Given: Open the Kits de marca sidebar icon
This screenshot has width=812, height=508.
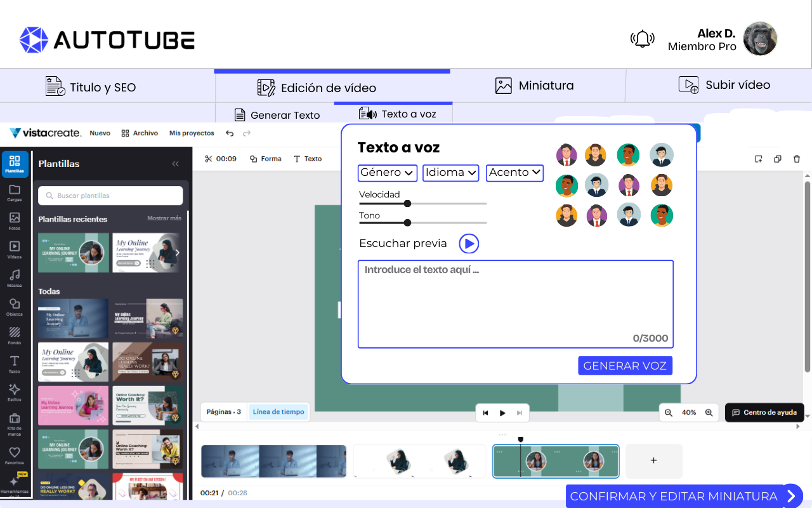Looking at the screenshot, I should point(15,421).
